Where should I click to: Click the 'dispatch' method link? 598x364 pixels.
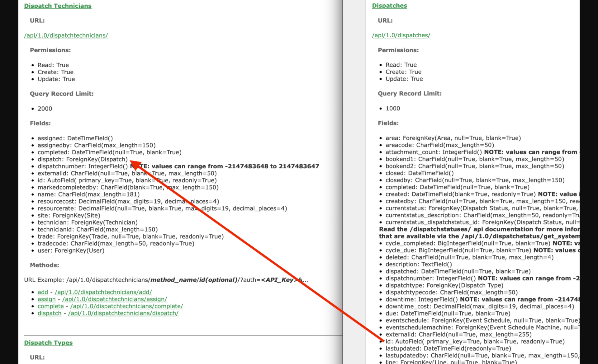(x=50, y=313)
